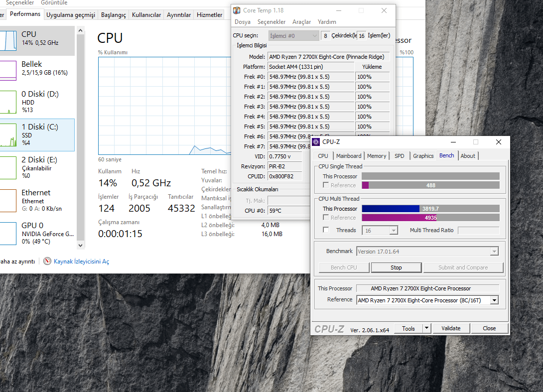Open the Seçenekler menu in Core Temp
This screenshot has height=392, width=543.
[x=271, y=22]
